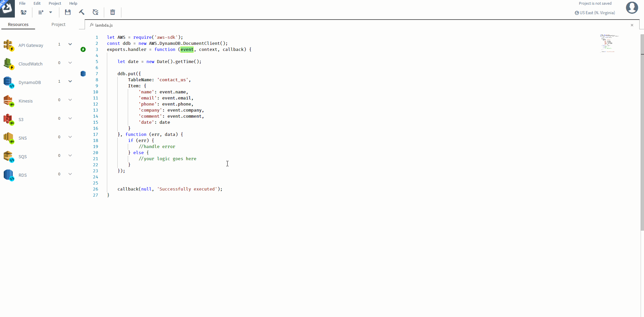The image size is (644, 317).
Task: Click the hammer build icon
Action: [x=82, y=12]
